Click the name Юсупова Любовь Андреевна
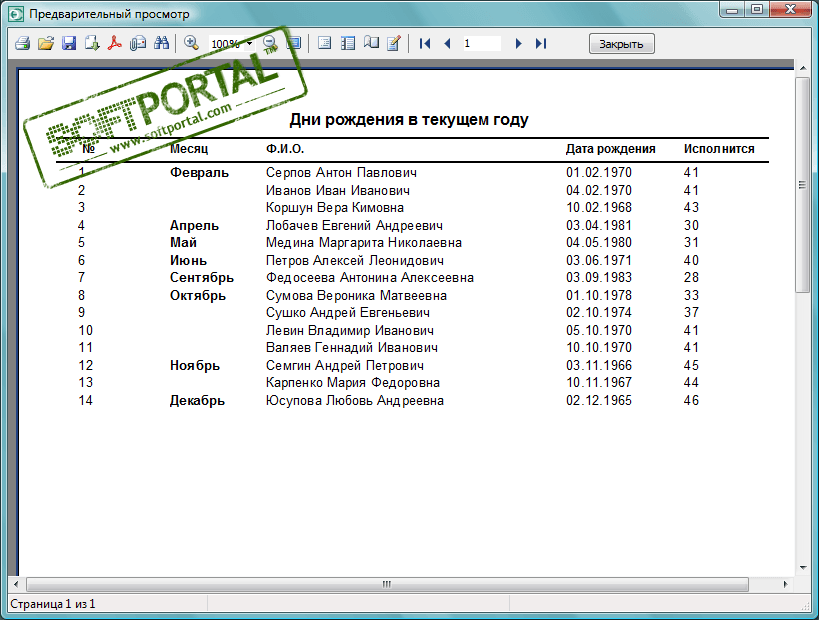Screen dimensions: 819x620 pyautogui.click(x=355, y=400)
